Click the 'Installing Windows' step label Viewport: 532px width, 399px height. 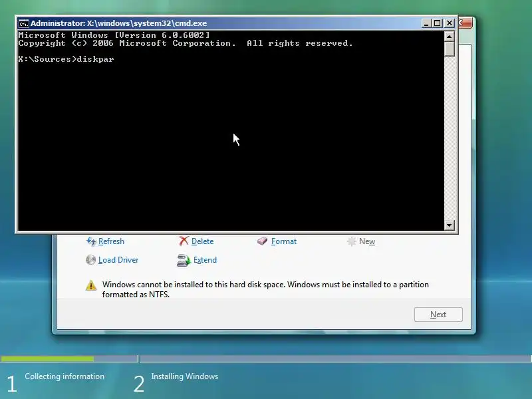click(x=185, y=376)
